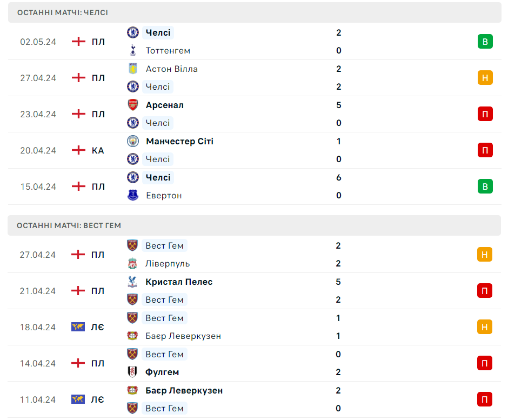Screen dimensions: 508x420
Task: Open the Кристал Пелес team link
Action: point(179,282)
